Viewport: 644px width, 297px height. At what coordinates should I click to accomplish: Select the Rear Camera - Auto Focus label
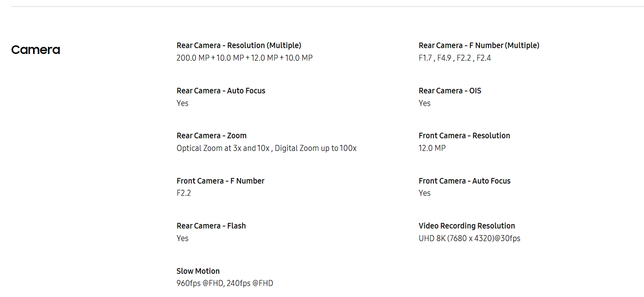221,91
